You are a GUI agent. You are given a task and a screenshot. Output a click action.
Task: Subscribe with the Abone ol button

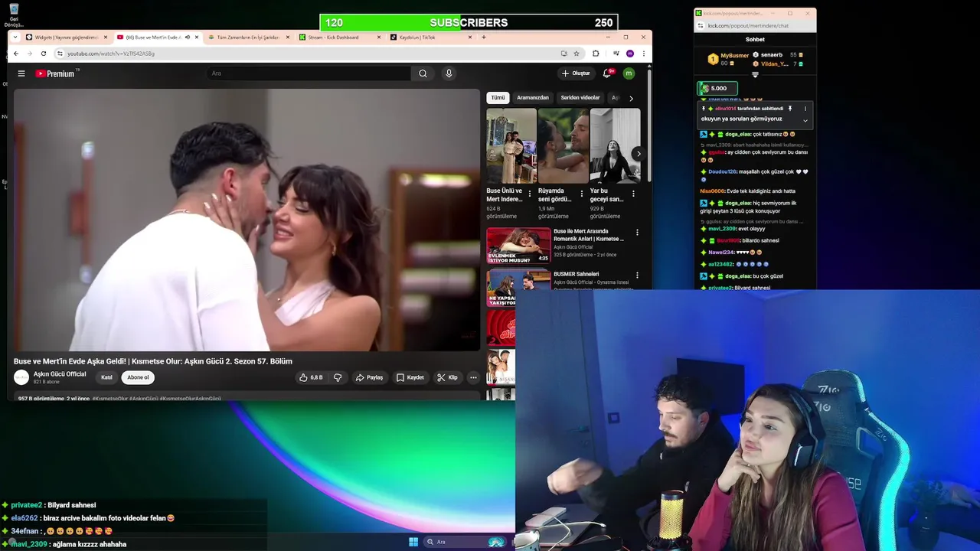click(x=138, y=377)
